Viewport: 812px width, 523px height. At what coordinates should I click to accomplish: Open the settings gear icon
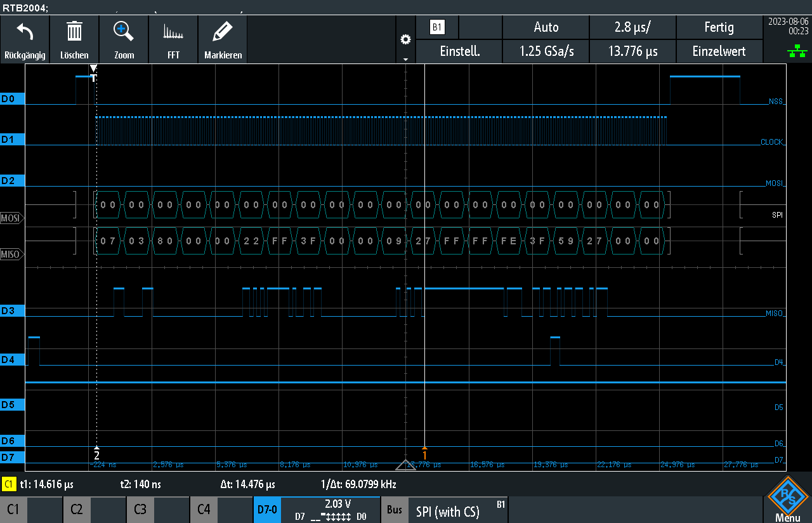click(x=405, y=39)
